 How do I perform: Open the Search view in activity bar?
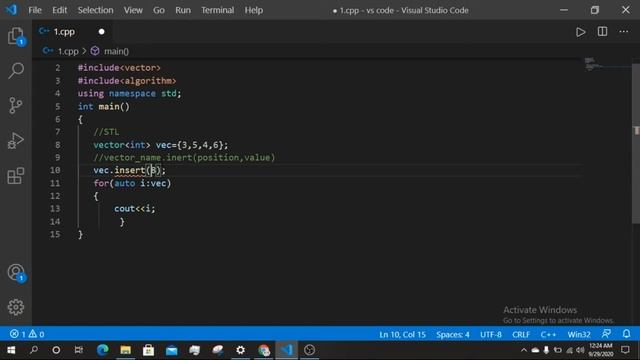point(16,70)
